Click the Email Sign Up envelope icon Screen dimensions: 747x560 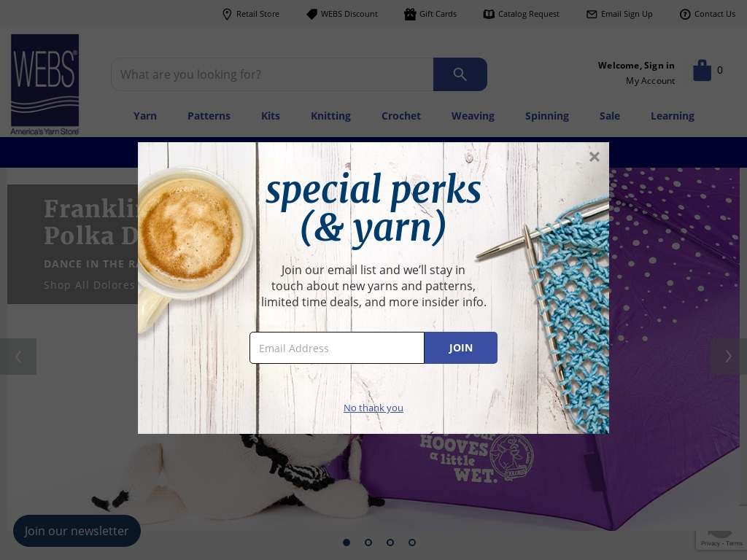pyautogui.click(x=591, y=15)
